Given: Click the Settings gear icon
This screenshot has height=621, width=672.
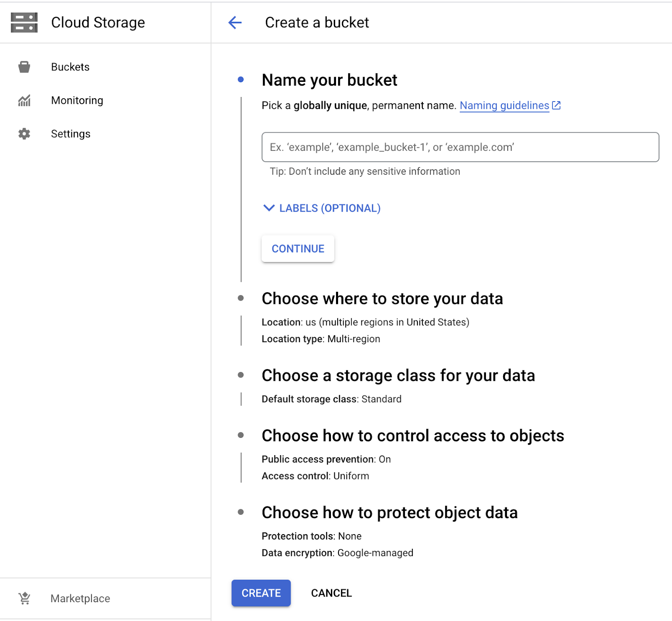Looking at the screenshot, I should 24,134.
